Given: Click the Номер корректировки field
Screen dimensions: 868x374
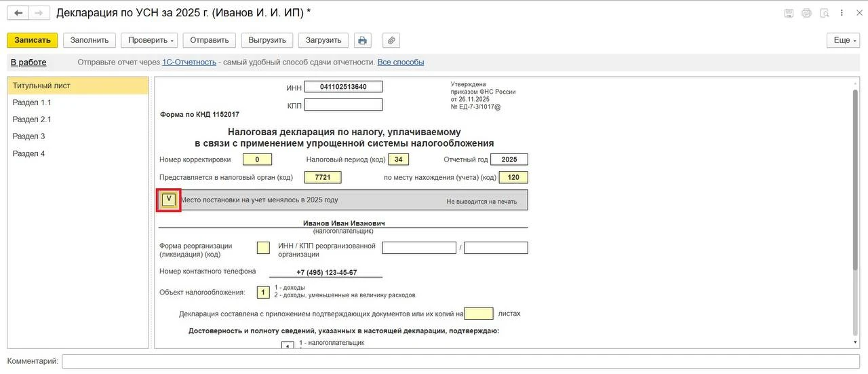Looking at the screenshot, I should coord(257,160).
